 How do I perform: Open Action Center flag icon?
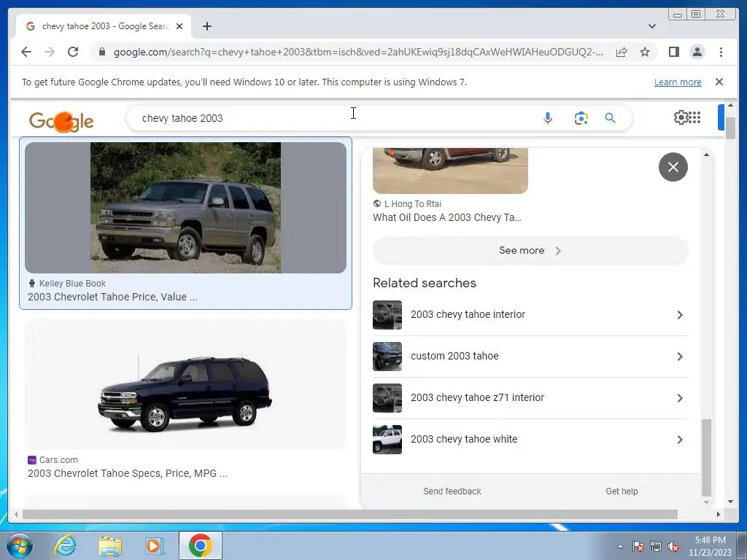[x=638, y=546]
